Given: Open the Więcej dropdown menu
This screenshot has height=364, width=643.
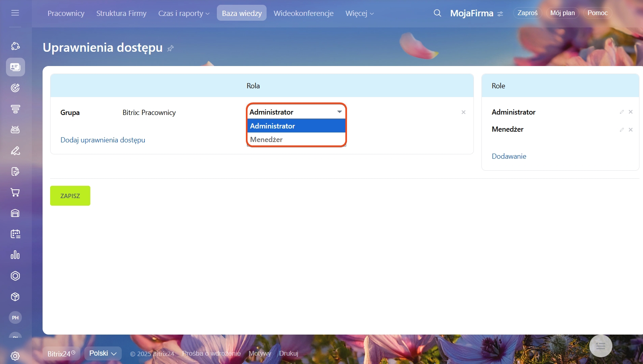Looking at the screenshot, I should pos(359,14).
